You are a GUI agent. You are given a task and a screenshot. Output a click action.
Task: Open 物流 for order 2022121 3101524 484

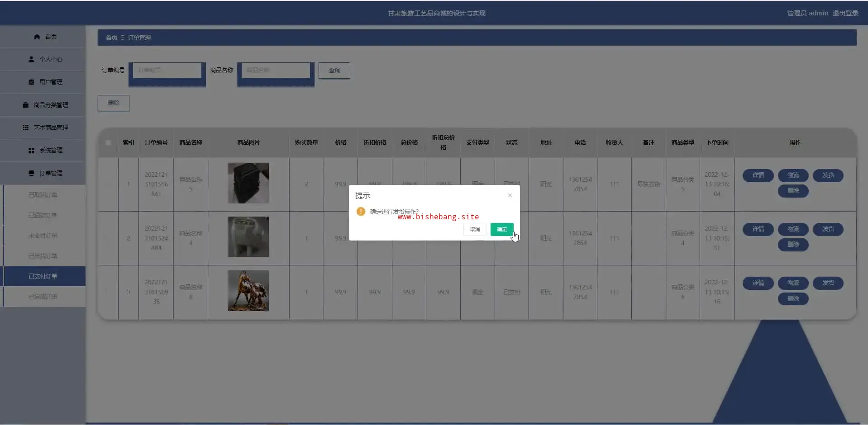pyautogui.click(x=793, y=229)
